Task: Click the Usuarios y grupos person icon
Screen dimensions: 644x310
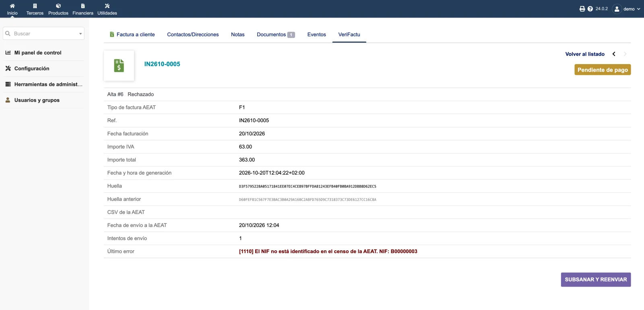Action: (x=8, y=100)
